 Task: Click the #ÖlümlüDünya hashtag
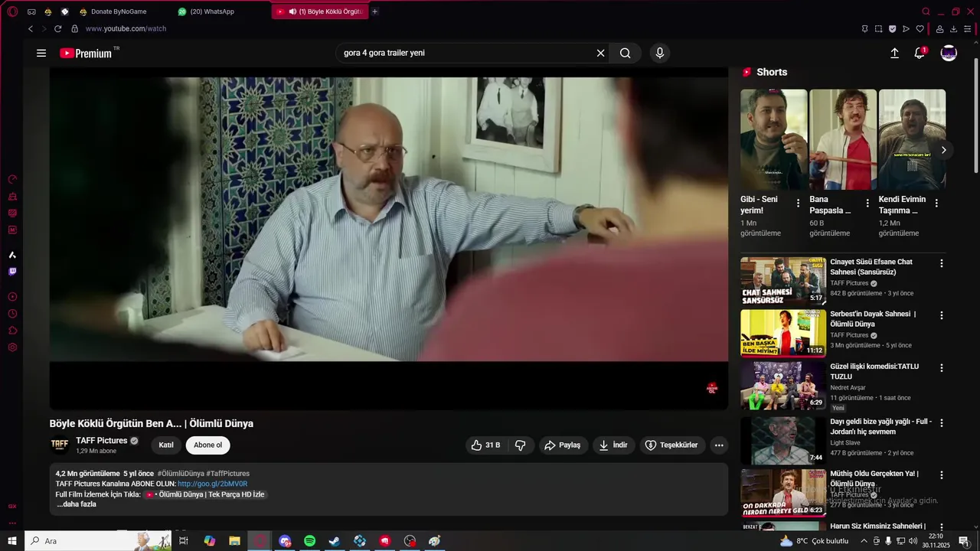(x=181, y=474)
